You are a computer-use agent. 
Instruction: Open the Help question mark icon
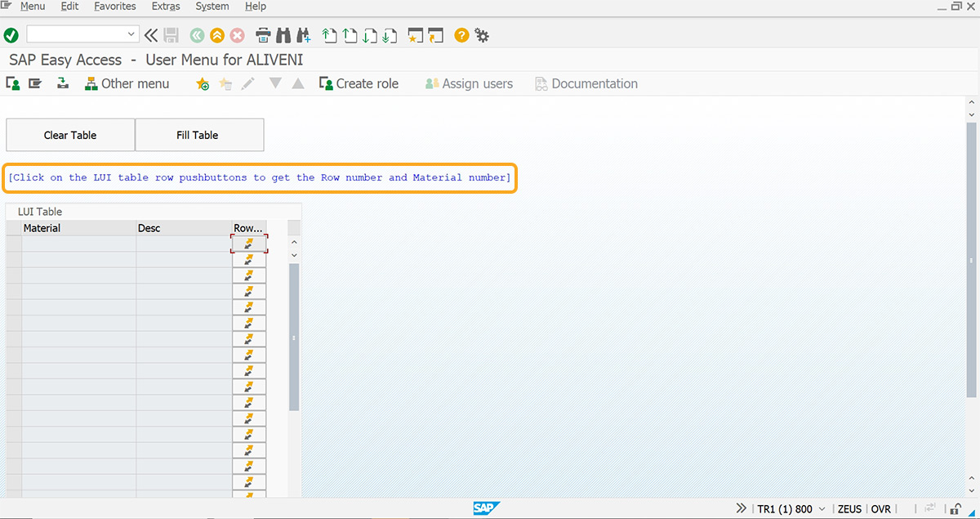[461, 35]
